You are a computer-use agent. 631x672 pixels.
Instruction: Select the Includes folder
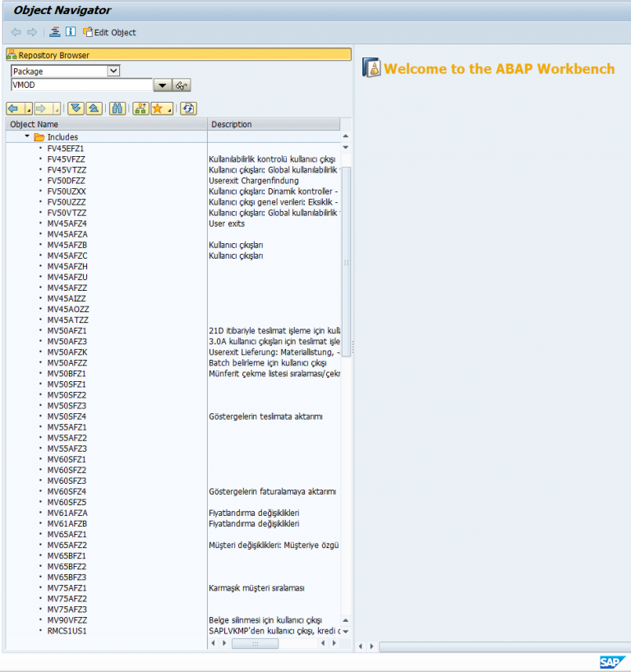tap(62, 136)
